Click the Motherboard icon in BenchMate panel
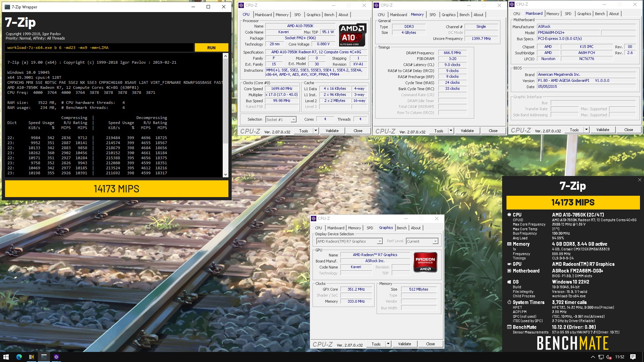The image size is (644, 362). click(x=509, y=271)
